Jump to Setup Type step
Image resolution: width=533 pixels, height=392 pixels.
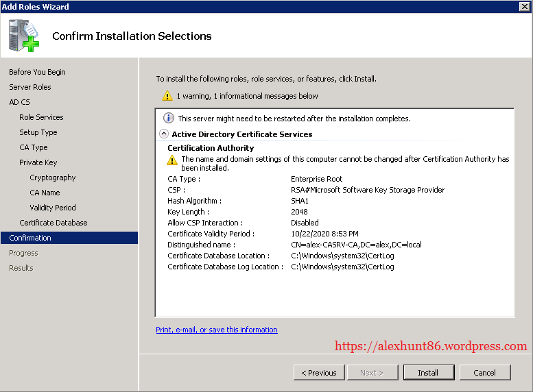pyautogui.click(x=38, y=132)
